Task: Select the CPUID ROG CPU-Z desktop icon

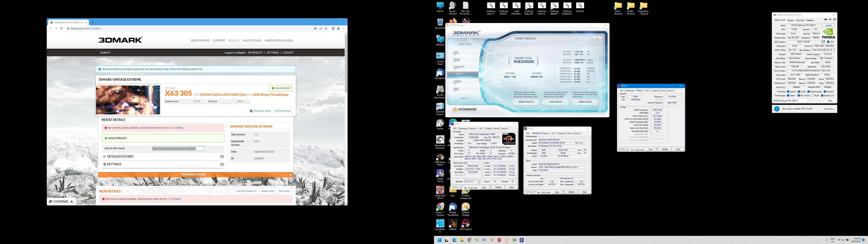Action: [440, 193]
